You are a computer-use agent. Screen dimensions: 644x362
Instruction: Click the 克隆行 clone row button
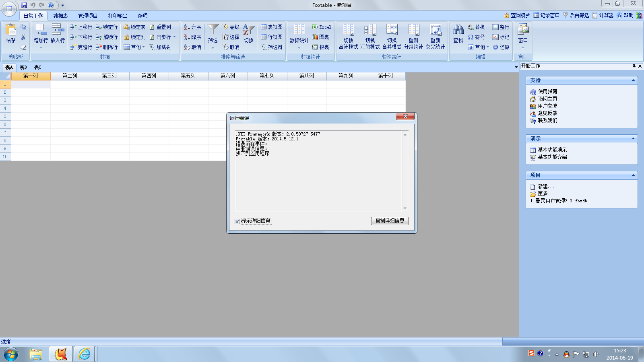point(81,47)
